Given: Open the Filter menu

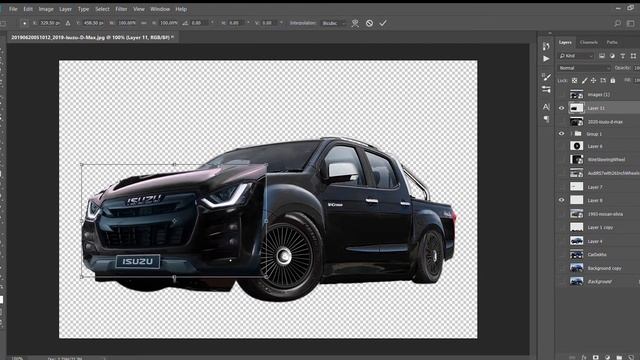Looking at the screenshot, I should pos(121,9).
